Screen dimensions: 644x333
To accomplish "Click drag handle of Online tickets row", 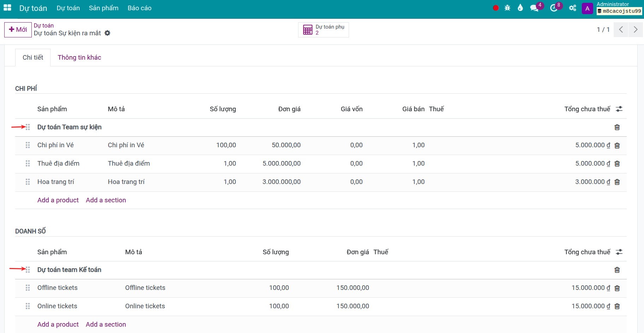I will coord(28,306).
